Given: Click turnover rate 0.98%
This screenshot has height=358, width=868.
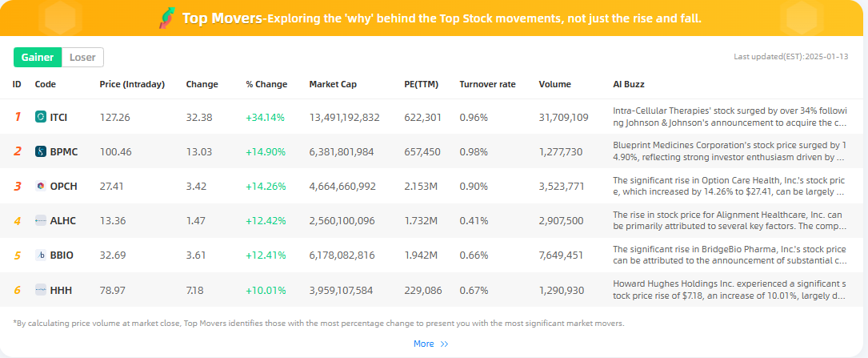Looking at the screenshot, I should click(474, 152).
